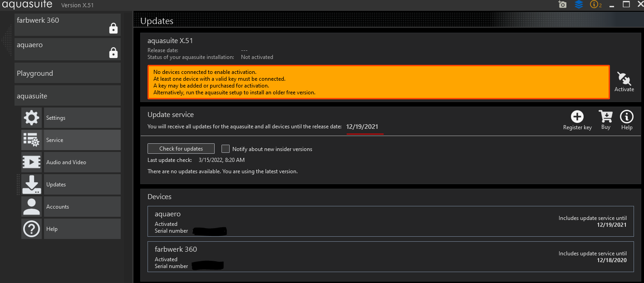
Task: Click the last update check timestamp '3/15/2022, 8:20 AM'
Action: coord(221,160)
